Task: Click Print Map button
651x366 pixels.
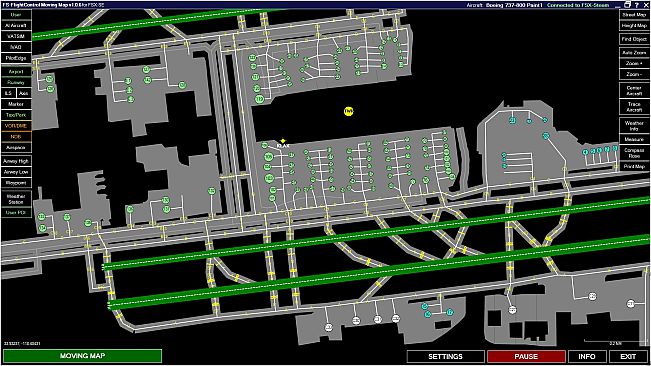Action: point(634,166)
